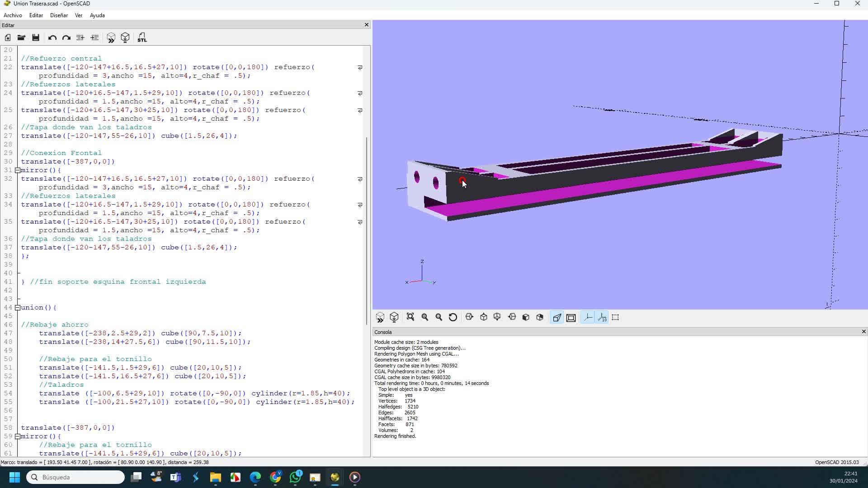
Task: Collapse the mirror() block at line 59
Action: point(18,436)
